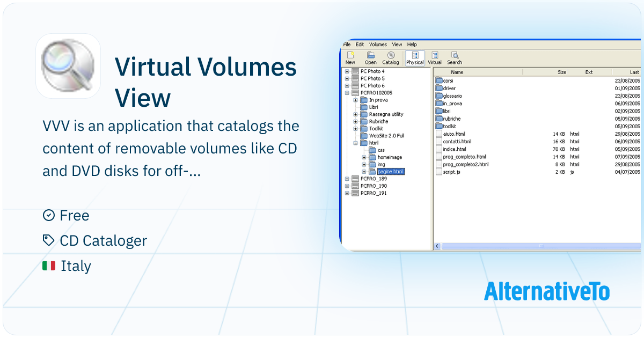Click the Catalog disc toolbar icon
This screenshot has width=644, height=338.
point(390,55)
